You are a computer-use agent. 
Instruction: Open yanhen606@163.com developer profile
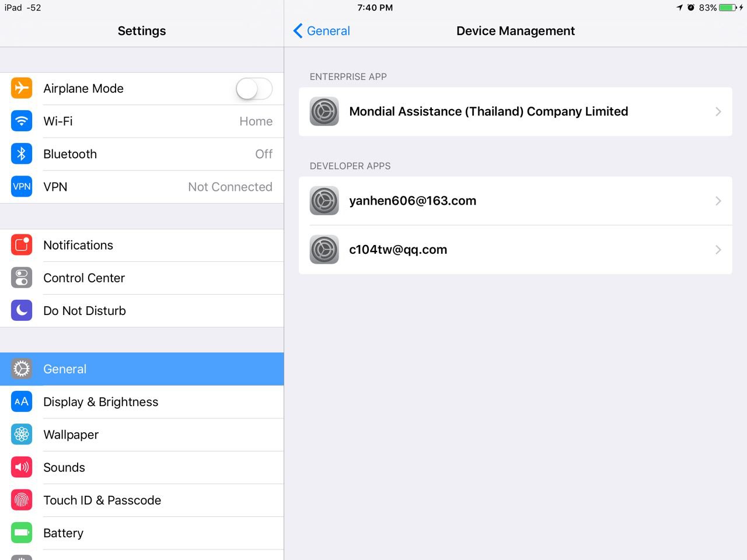click(x=515, y=201)
